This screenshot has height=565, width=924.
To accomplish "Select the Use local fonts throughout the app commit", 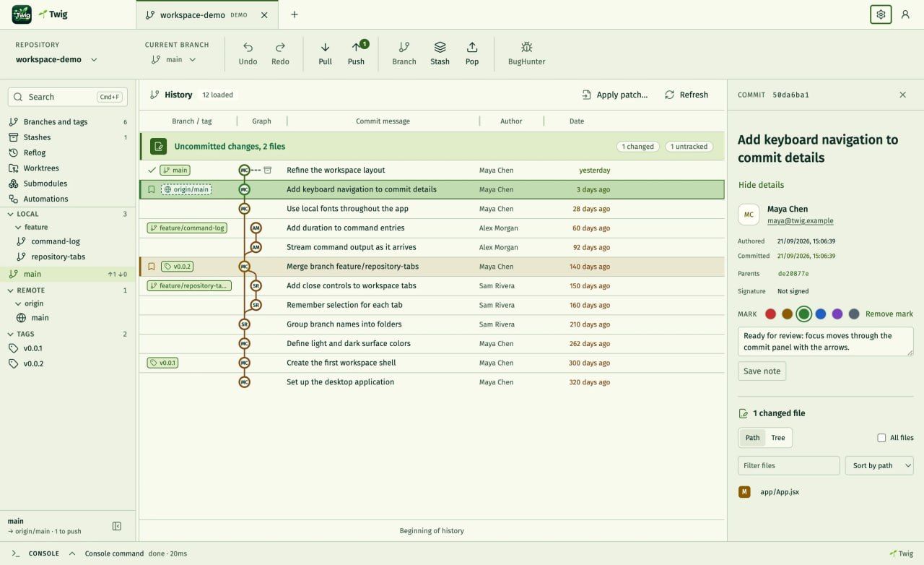I will [x=432, y=209].
